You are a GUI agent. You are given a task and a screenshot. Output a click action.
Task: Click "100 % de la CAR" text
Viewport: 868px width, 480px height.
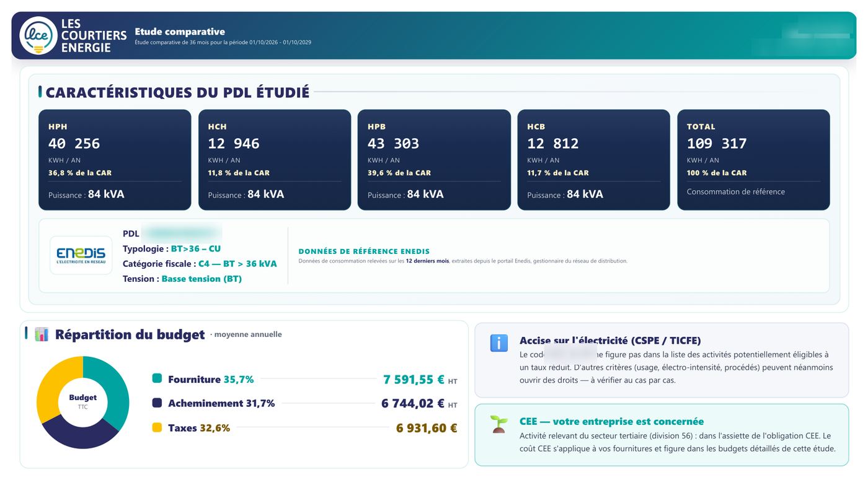[717, 173]
